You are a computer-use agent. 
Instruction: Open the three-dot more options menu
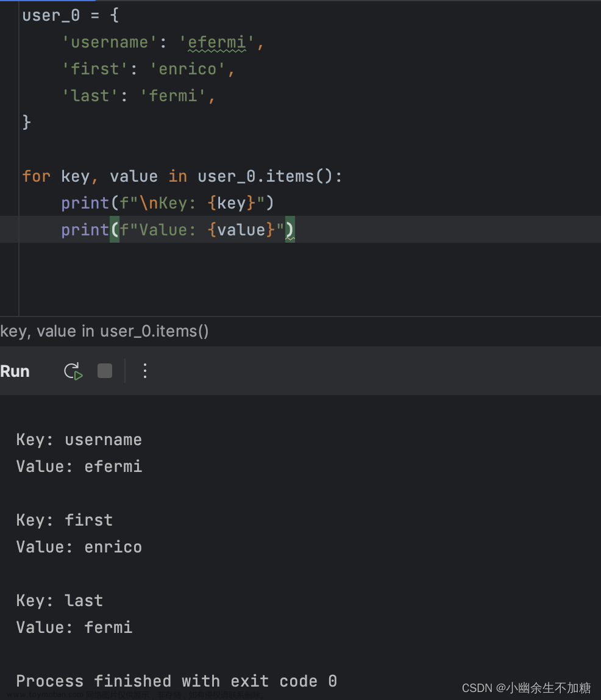pyautogui.click(x=144, y=371)
